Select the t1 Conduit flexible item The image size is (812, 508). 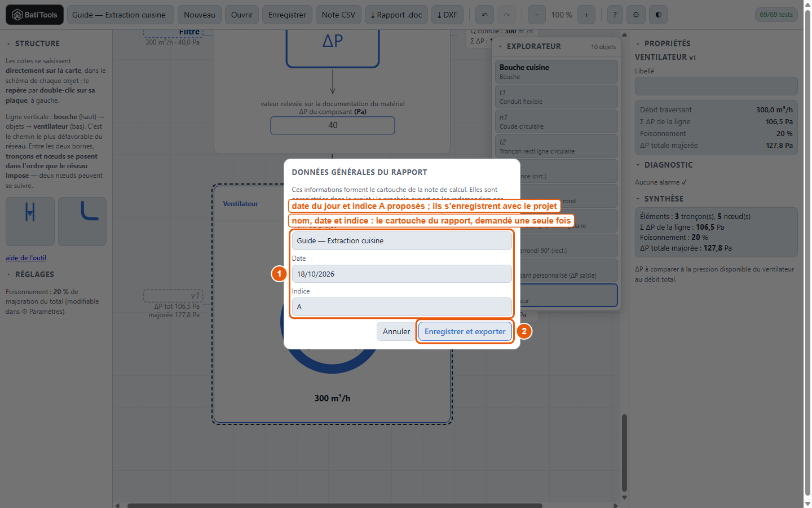pyautogui.click(x=557, y=97)
